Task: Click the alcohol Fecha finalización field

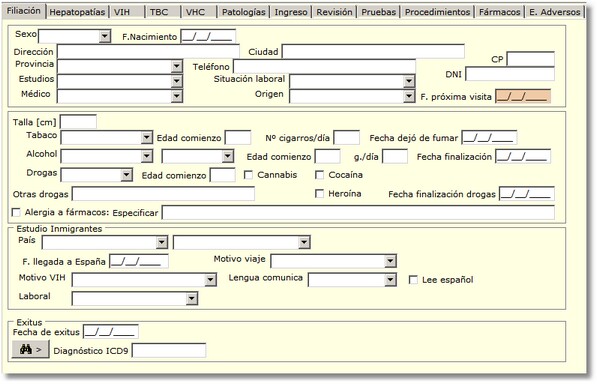Action: coord(523,156)
